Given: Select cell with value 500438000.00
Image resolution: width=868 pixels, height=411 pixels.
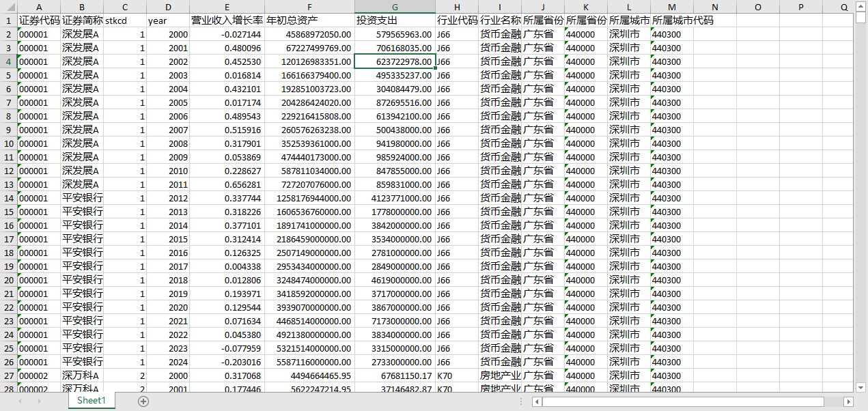Looking at the screenshot, I should (395, 130).
